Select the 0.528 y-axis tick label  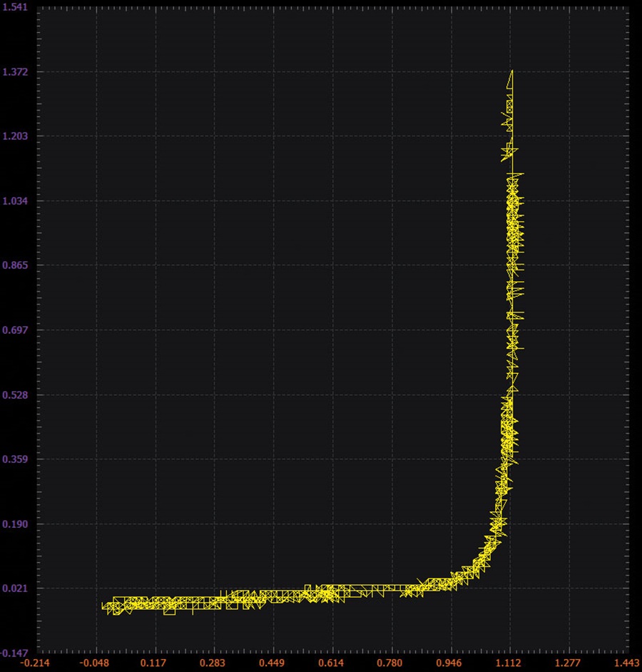(x=15, y=394)
